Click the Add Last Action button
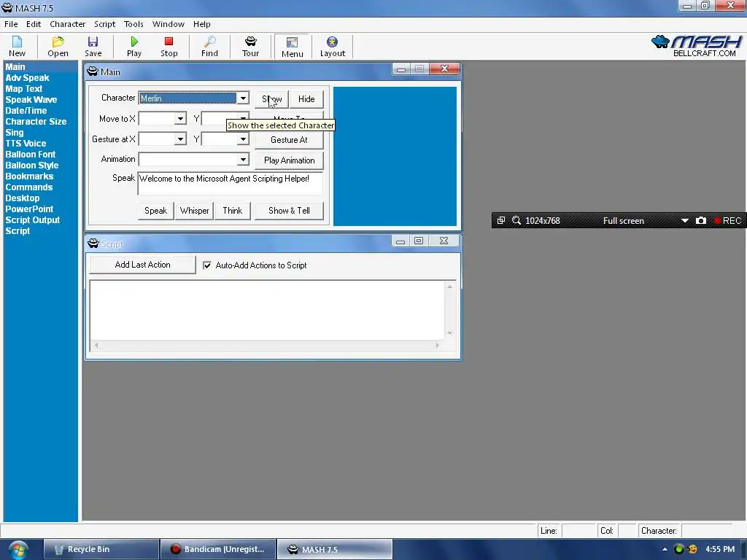This screenshot has width=747, height=560. tap(142, 265)
